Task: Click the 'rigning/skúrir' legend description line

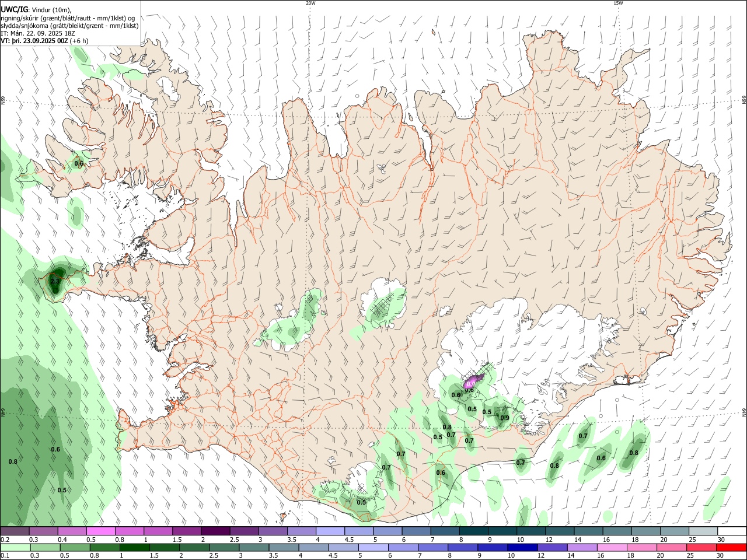Action: click(x=68, y=18)
